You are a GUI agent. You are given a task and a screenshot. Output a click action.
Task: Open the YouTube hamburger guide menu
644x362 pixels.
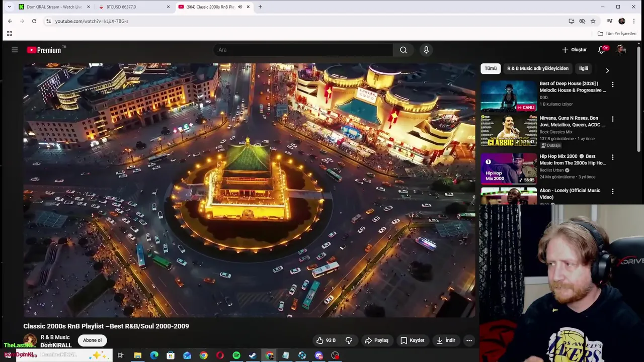(15, 50)
